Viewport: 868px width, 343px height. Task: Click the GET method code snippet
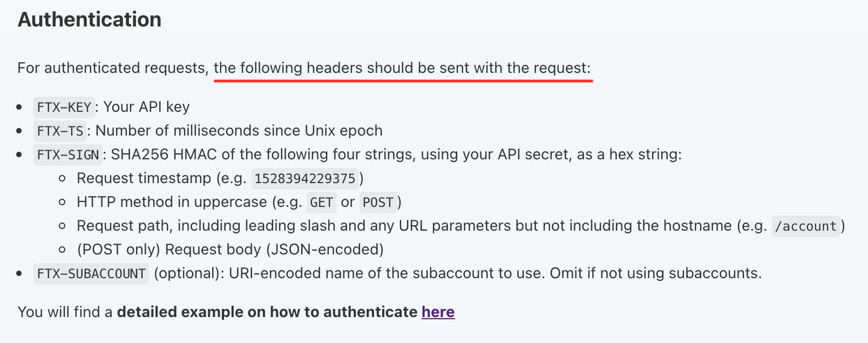pyautogui.click(x=321, y=202)
